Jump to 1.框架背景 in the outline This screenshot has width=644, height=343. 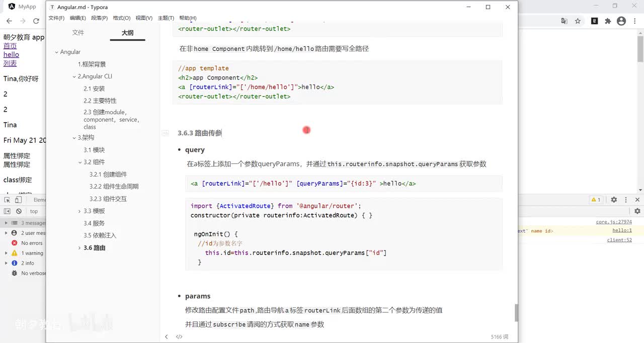(x=92, y=64)
